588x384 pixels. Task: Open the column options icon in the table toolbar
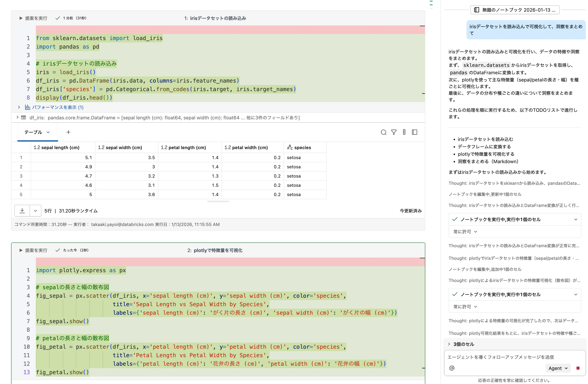pyautogui.click(x=404, y=132)
